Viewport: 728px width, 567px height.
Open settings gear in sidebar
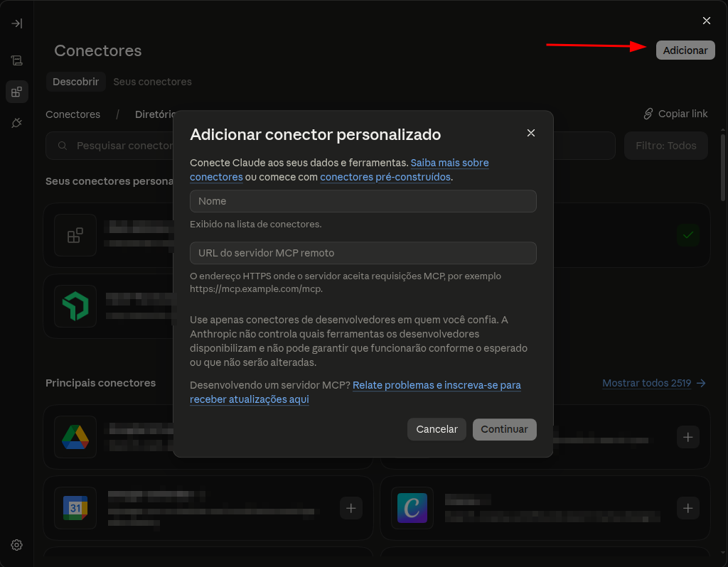click(x=17, y=545)
